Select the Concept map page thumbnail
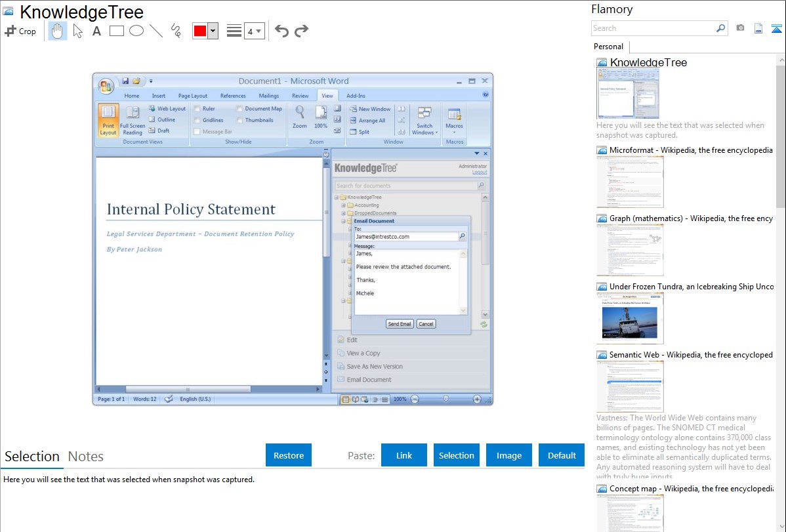This screenshot has height=532, width=786. coord(630,513)
